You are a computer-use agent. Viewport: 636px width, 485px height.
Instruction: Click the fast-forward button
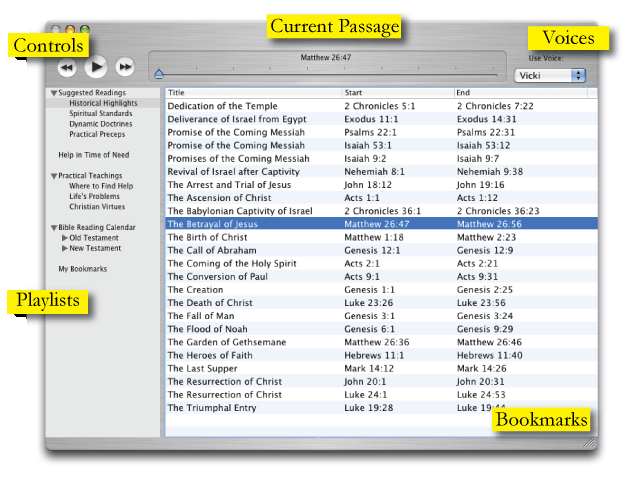coord(125,68)
